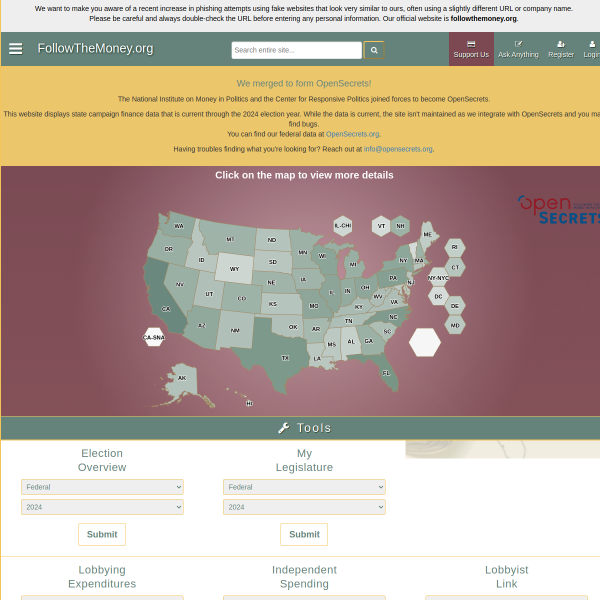Click the info@opensecrets.org email link

click(398, 149)
